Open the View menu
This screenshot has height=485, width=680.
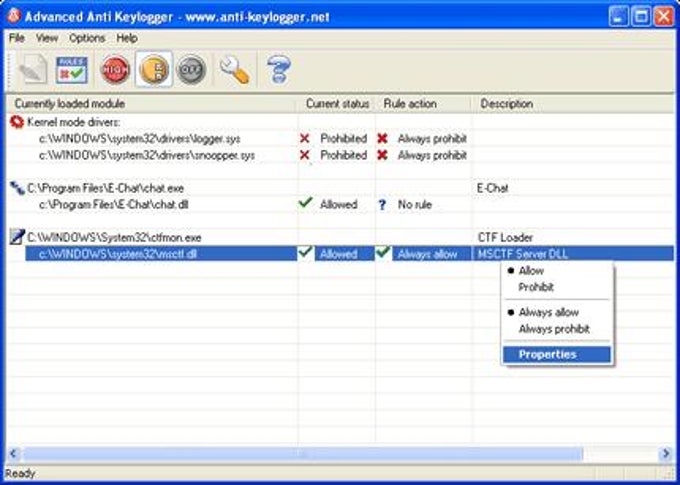(x=47, y=38)
